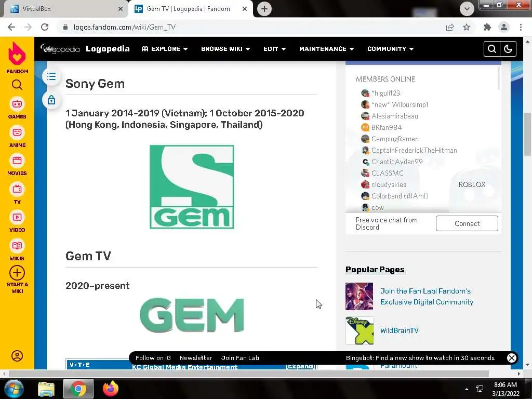
Task: Open the WildBrainTV popular page link
Action: 400,330
